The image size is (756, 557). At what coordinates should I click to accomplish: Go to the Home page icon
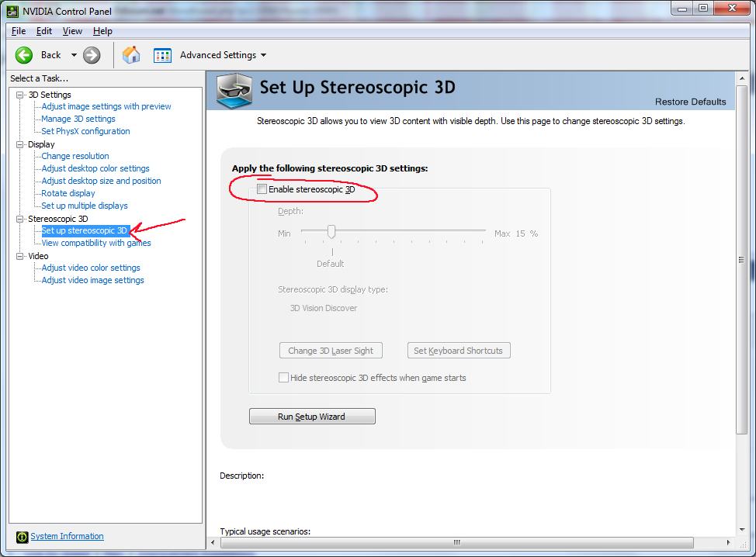(x=131, y=55)
